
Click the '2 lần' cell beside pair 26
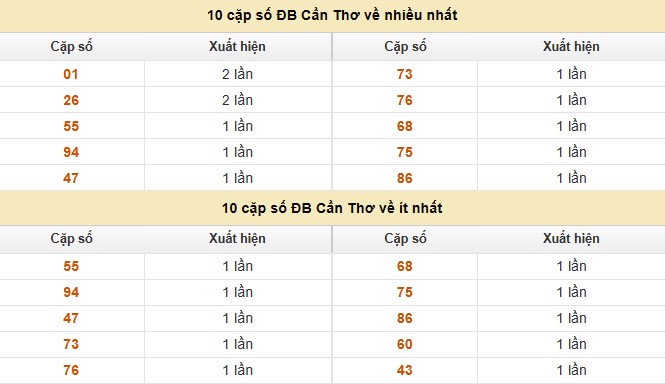point(238,100)
